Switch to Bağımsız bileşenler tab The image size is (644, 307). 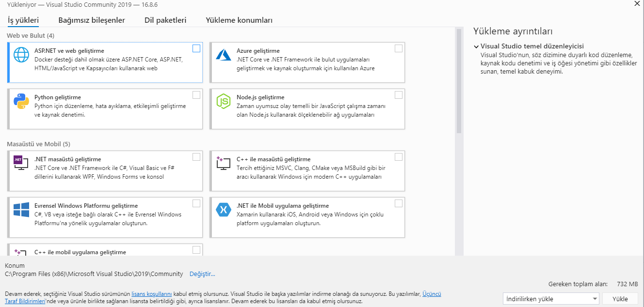point(92,20)
